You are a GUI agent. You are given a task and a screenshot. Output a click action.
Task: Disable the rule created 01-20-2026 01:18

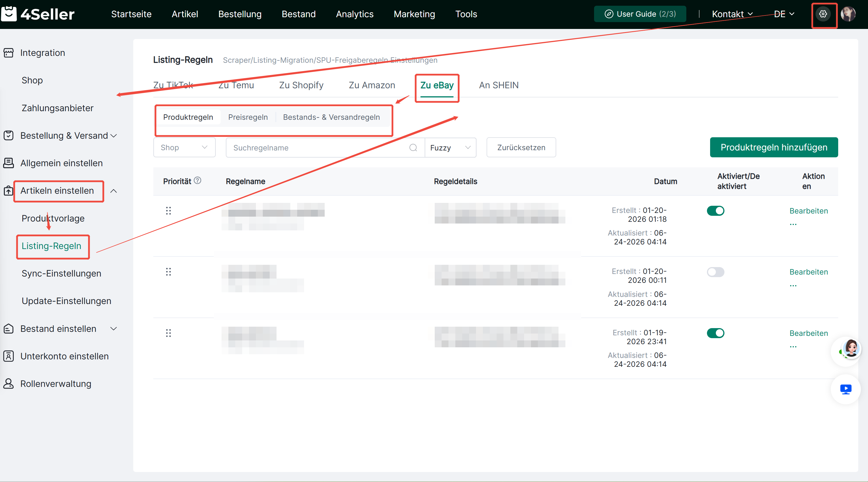point(715,211)
